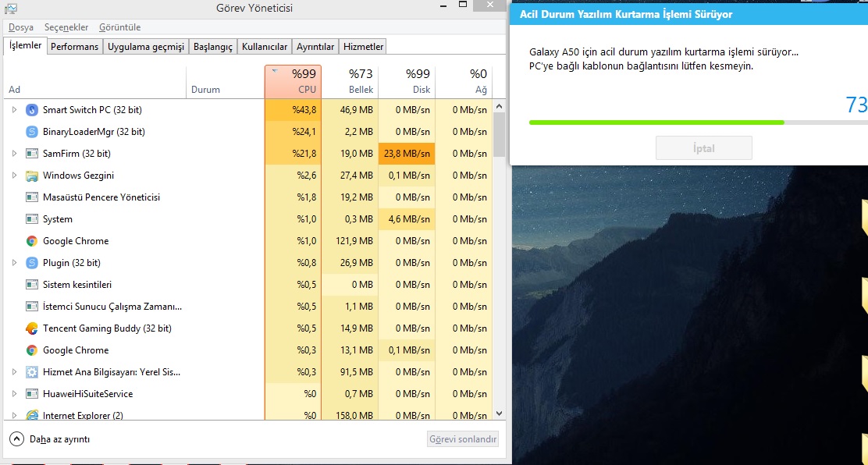Select the BinaryLoaderMgr (32 bit) row name
Screen dimensions: 868x465
coord(94,132)
